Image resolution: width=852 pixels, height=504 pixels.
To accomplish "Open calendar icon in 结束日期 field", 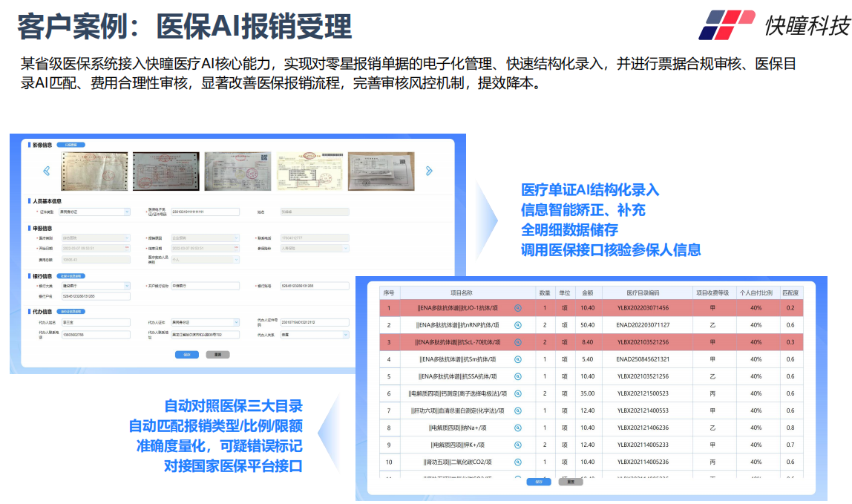I will click(x=236, y=248).
